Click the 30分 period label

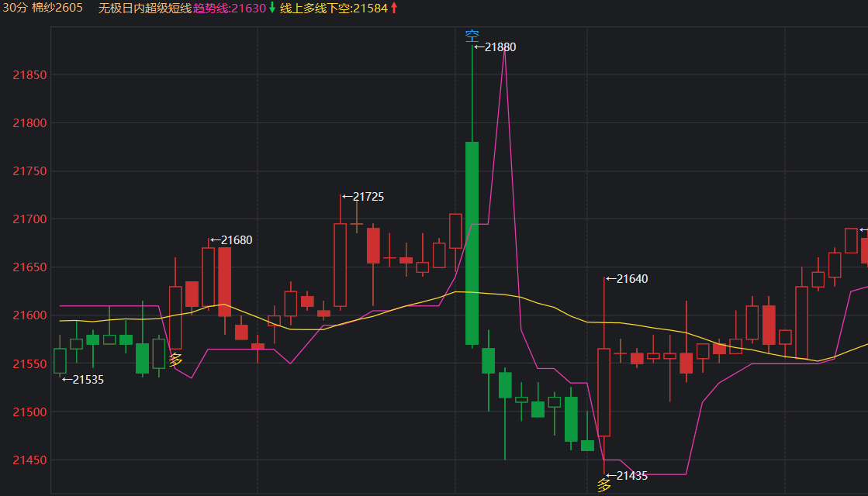pos(15,8)
